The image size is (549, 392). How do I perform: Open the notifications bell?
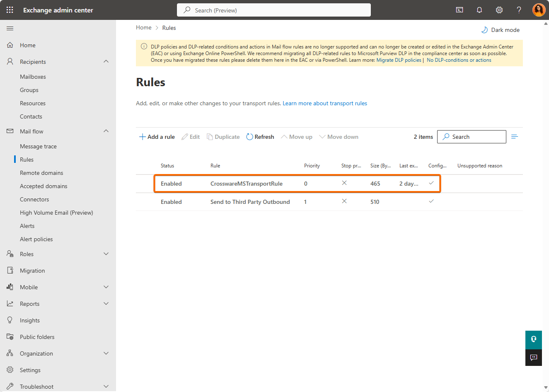[x=479, y=10]
